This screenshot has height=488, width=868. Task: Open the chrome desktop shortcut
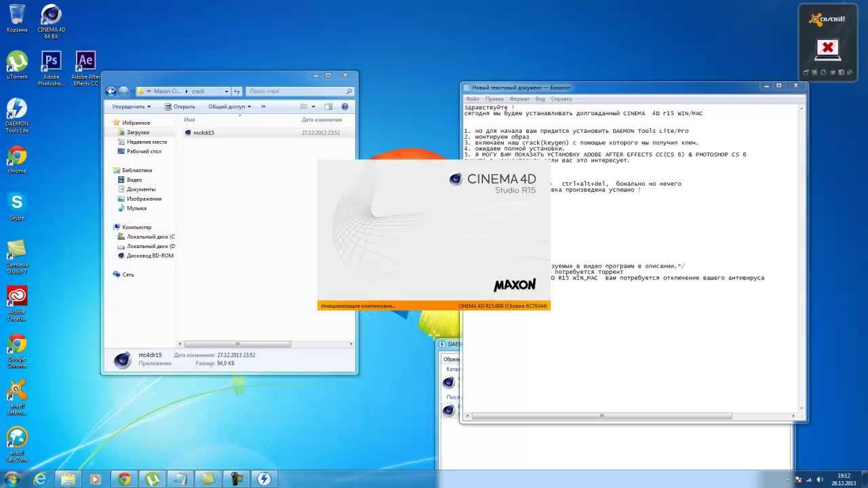(17, 160)
